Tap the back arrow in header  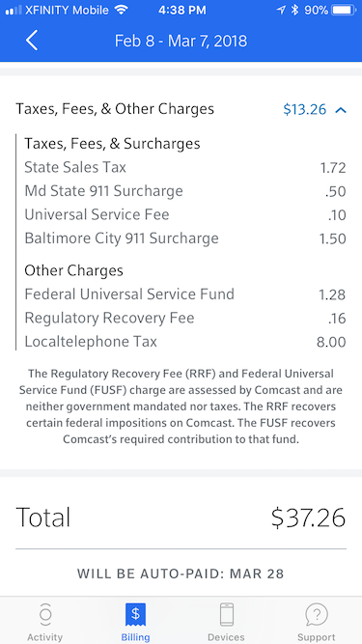[32, 41]
